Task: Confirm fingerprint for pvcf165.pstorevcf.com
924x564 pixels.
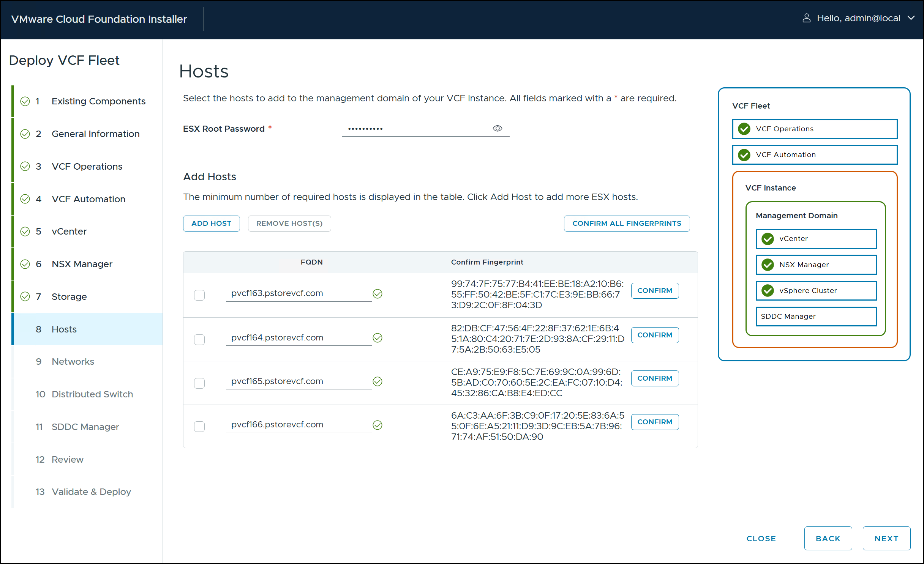Action: tap(655, 378)
